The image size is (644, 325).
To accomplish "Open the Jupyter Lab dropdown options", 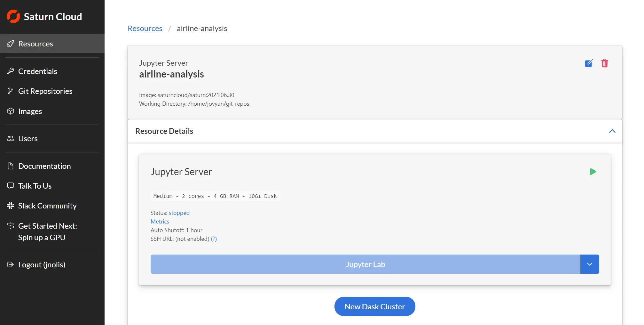I will pyautogui.click(x=590, y=264).
